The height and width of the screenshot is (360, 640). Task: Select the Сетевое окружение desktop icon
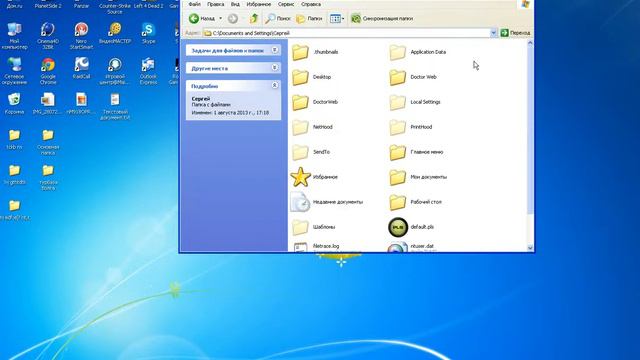(x=14, y=71)
